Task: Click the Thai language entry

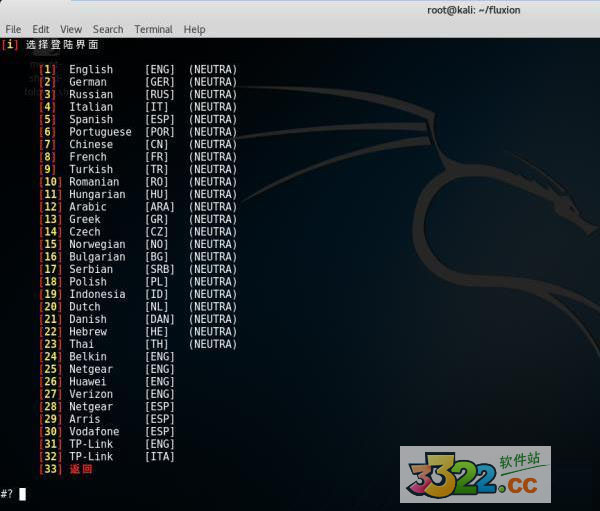Action: (82, 344)
